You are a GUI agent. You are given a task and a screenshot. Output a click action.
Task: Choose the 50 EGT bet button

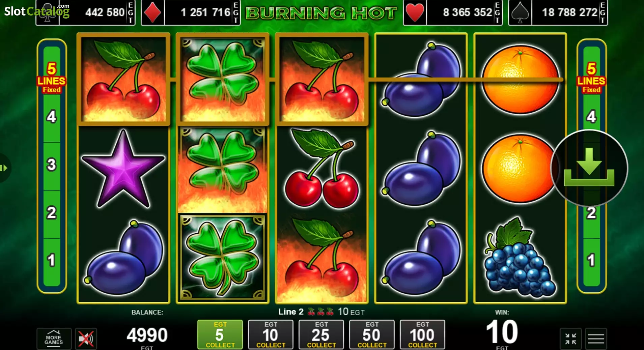372,334
